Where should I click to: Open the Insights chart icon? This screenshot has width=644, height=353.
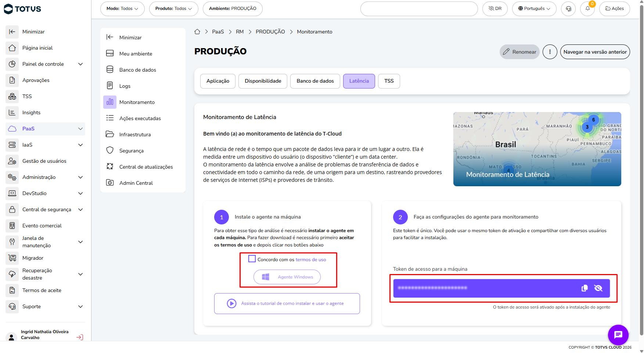12,112
